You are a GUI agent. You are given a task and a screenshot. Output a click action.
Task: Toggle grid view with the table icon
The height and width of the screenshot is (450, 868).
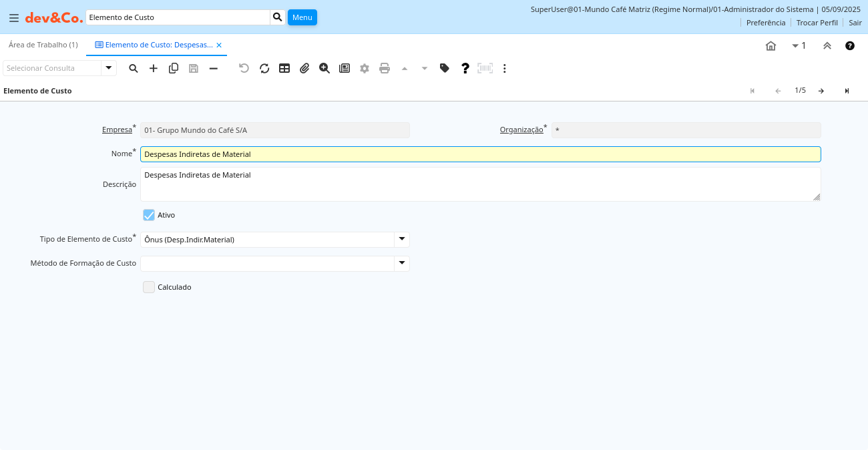(284, 68)
